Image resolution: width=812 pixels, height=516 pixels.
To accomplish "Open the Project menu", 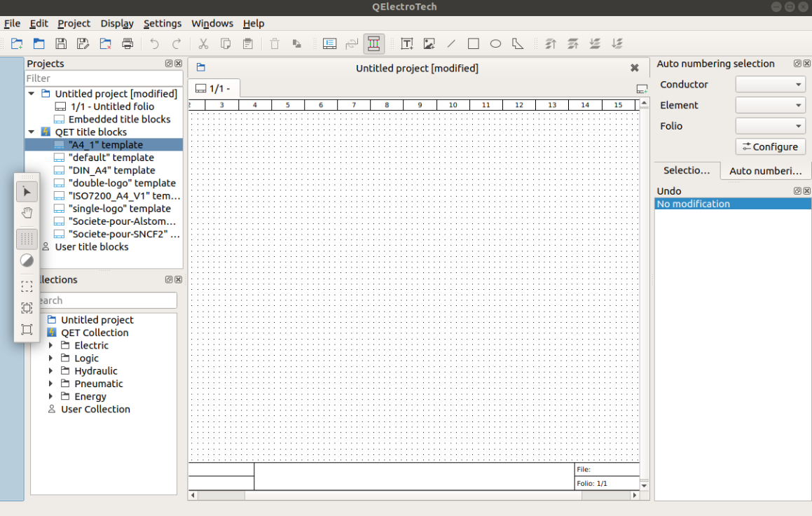I will point(74,23).
